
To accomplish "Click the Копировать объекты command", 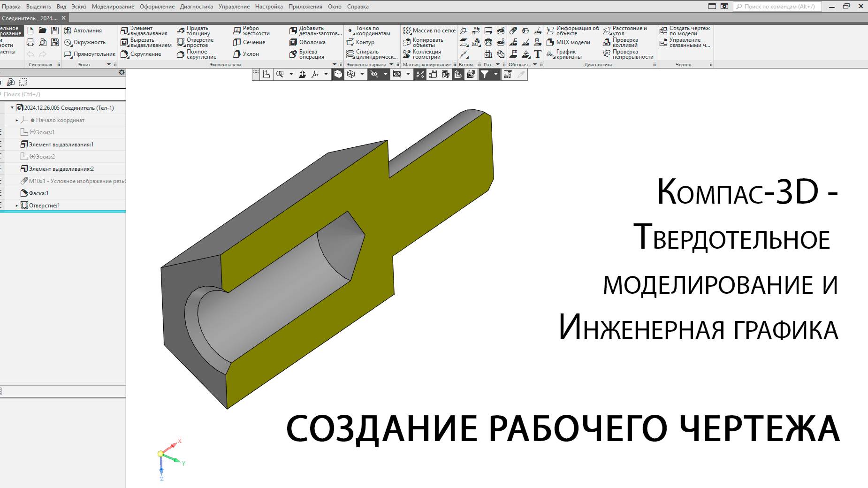I will point(423,43).
